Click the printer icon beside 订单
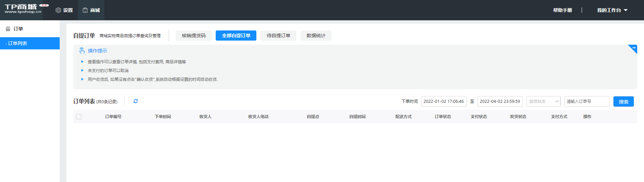The image size is (644, 182). pos(8,29)
